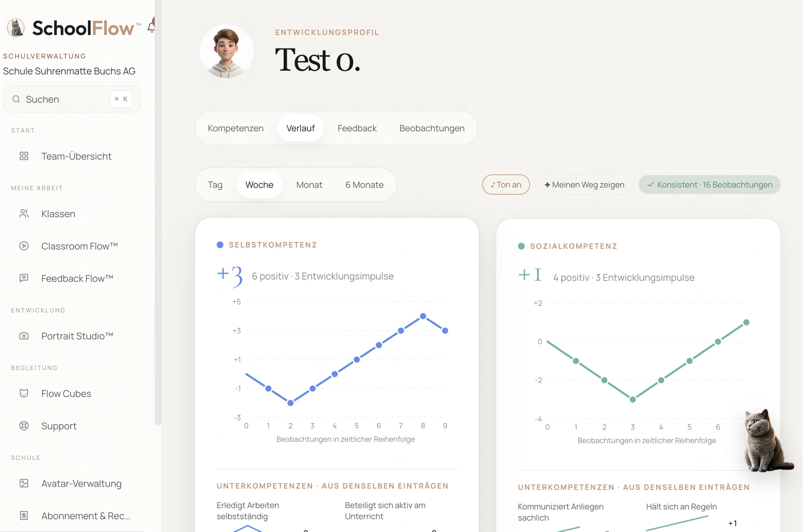The height and width of the screenshot is (532, 803).
Task: Focus the Suchen search field
Action: click(72, 99)
